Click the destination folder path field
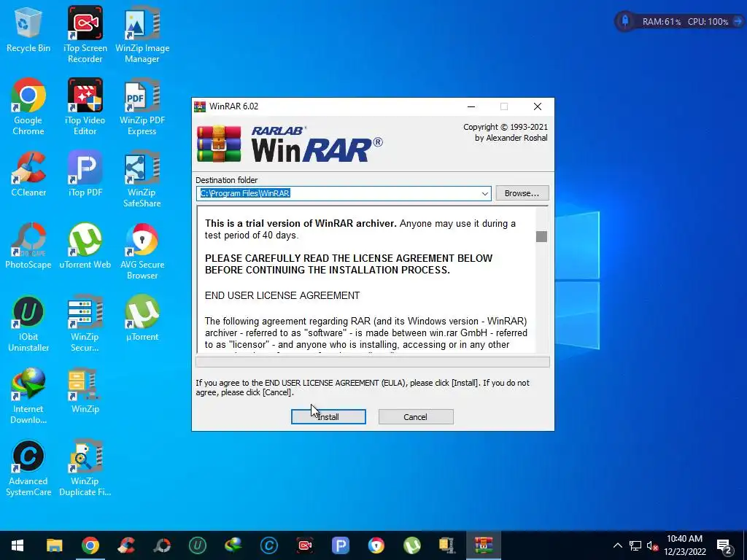747x560 pixels. point(339,192)
